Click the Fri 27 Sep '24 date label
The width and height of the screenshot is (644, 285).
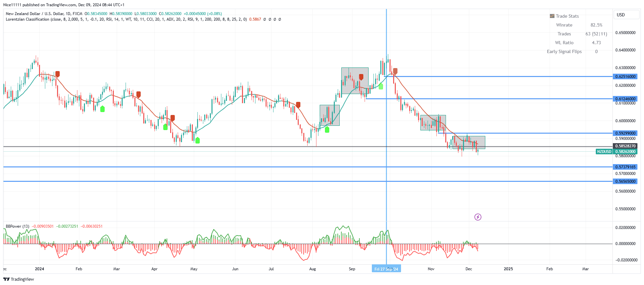[386, 269]
